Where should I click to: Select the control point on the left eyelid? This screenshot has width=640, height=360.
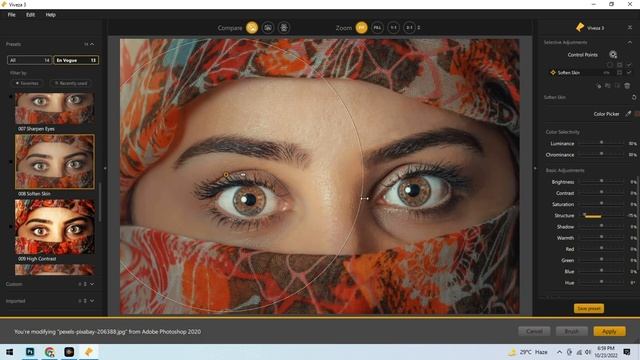[226, 175]
